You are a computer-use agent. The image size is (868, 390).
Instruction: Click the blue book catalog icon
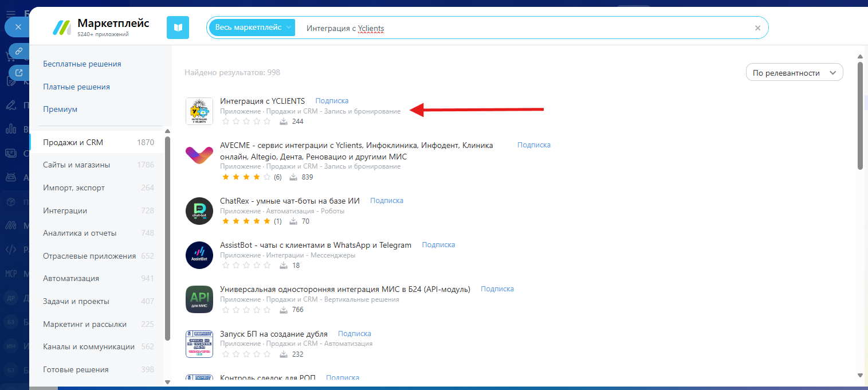point(178,28)
